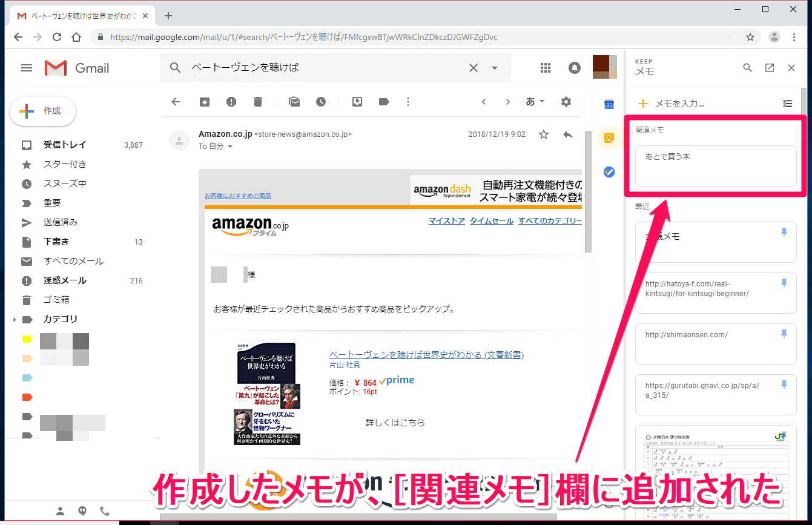Select the yellow label swatch in sidebar
Viewport: 812px width, 525px height.
tap(27, 339)
